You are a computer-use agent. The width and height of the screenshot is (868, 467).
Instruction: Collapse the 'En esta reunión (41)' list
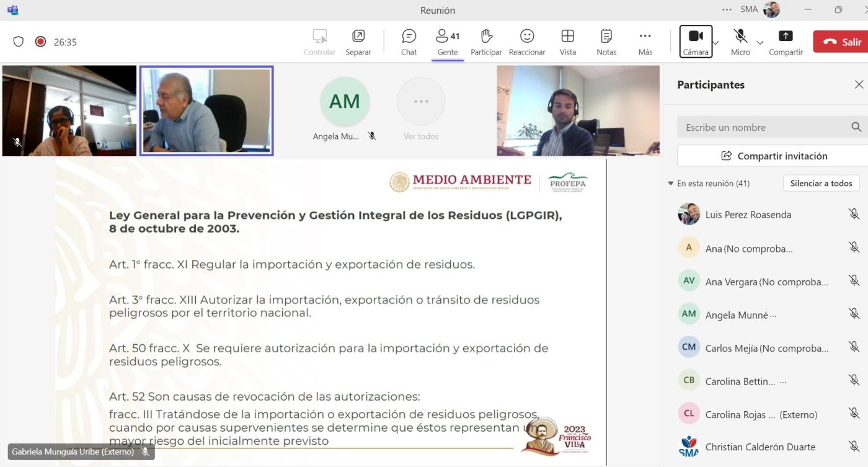pos(670,184)
